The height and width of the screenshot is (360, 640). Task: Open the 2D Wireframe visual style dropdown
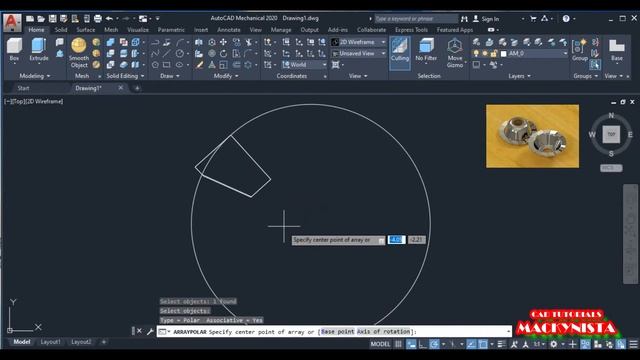point(358,42)
